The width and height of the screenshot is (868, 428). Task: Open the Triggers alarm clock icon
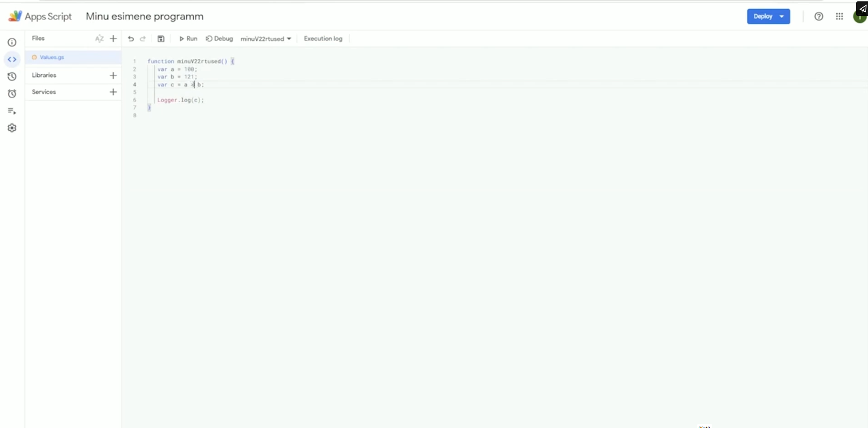[12, 94]
